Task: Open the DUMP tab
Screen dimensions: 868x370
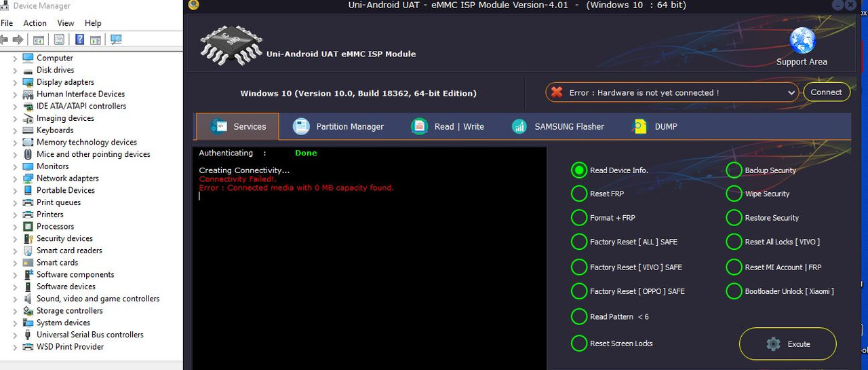Action: tap(654, 126)
